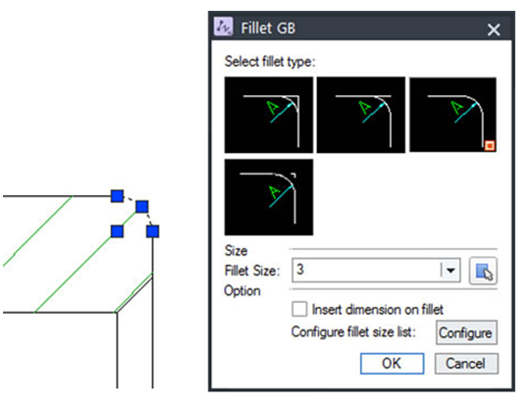This screenshot has width=532, height=405.
Task: Close the Fillet GB dialog
Action: point(494,29)
